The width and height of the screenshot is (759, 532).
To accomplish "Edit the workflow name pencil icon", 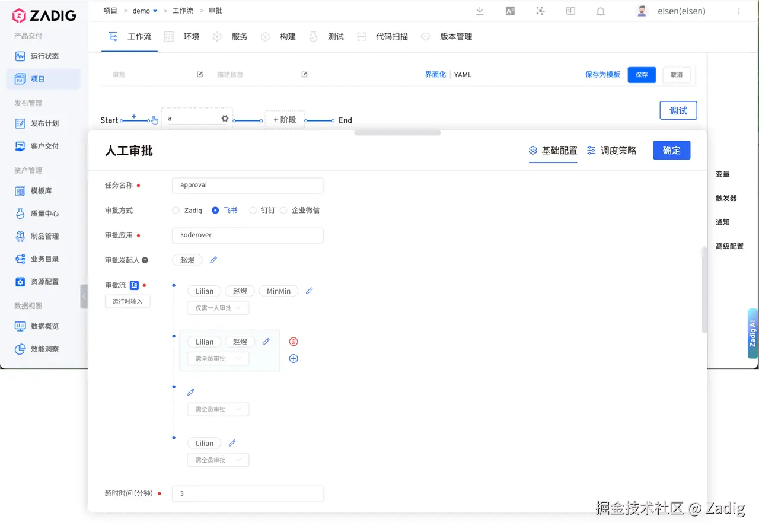I will pos(200,74).
